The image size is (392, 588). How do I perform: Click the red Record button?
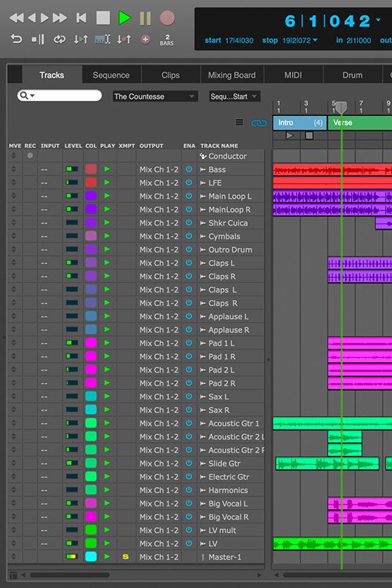coord(167,18)
